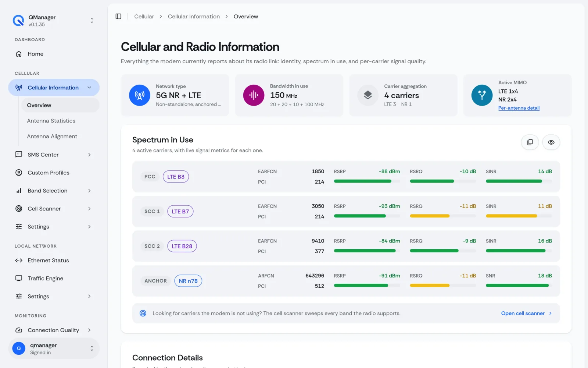Select Antenna Alignment sub-item

coord(52,136)
